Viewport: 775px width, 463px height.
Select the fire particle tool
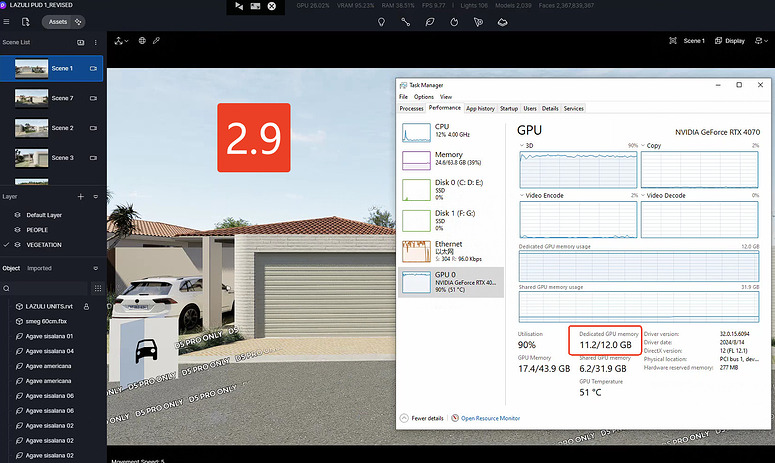coord(454,22)
